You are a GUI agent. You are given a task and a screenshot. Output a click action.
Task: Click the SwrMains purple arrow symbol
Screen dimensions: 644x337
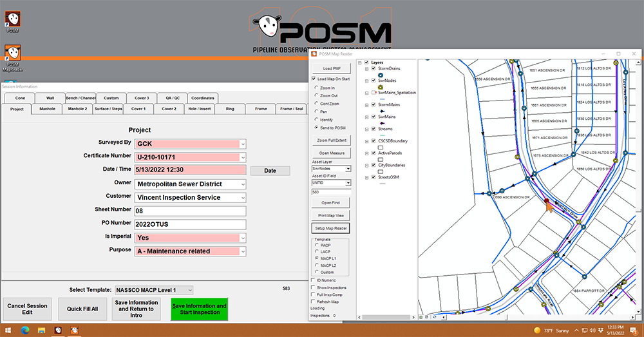(x=382, y=123)
